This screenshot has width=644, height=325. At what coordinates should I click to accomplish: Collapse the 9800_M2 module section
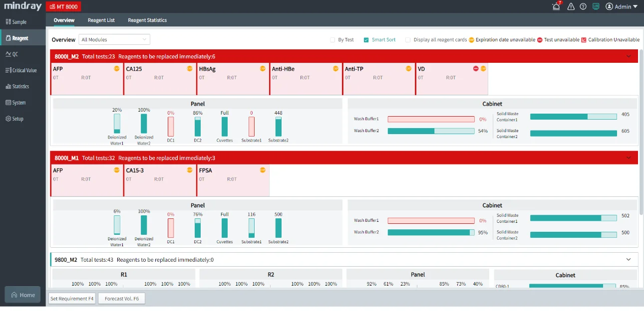click(629, 260)
